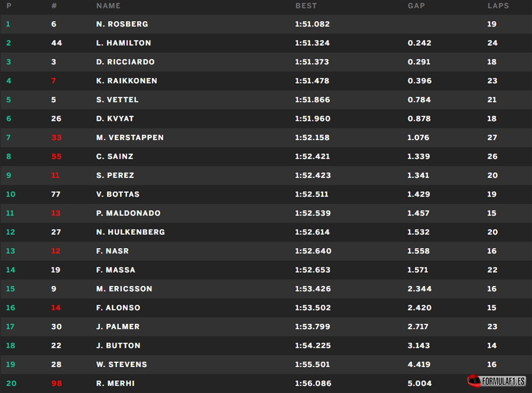Click S. Vettel's best time 1:51.866
The image size is (532, 393).
pyautogui.click(x=312, y=100)
